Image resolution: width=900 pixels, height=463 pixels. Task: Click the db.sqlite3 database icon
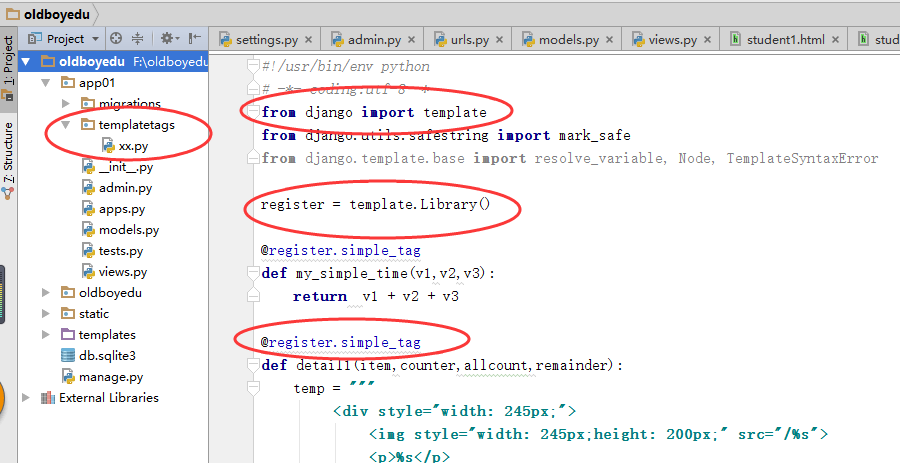(68, 356)
